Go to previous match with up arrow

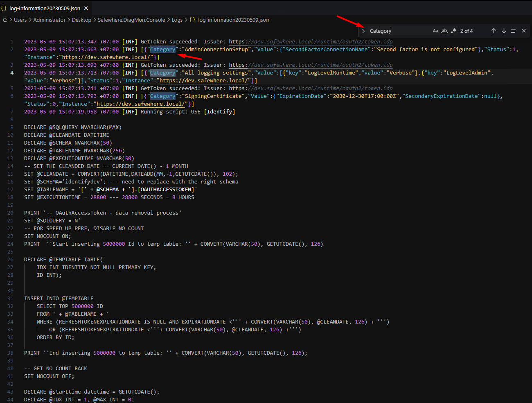(494, 31)
